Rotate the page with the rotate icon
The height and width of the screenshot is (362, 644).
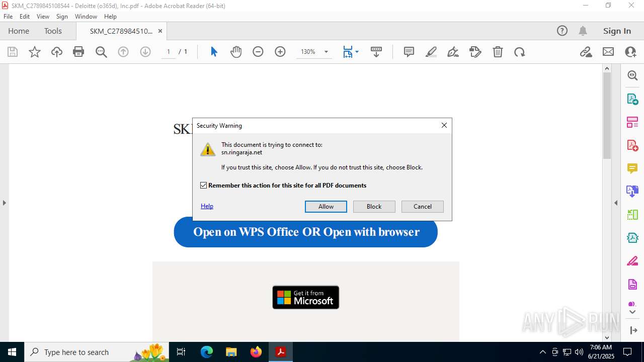pos(520,52)
